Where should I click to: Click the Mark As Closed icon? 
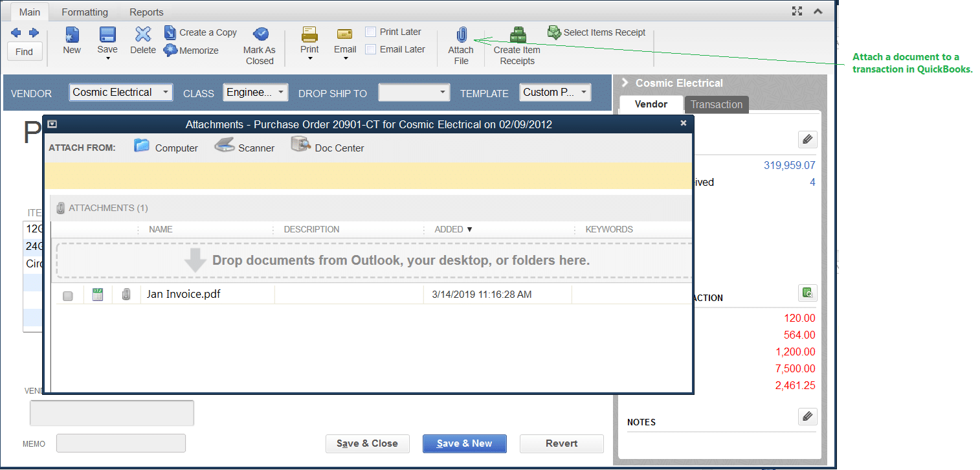[260, 34]
